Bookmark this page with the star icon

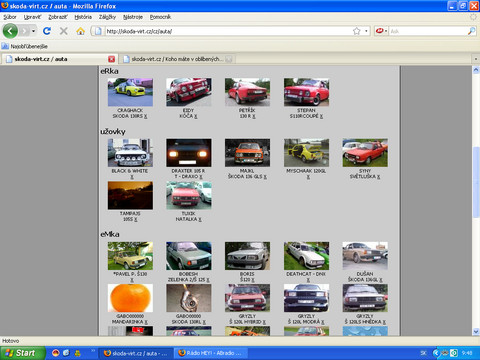pos(356,31)
